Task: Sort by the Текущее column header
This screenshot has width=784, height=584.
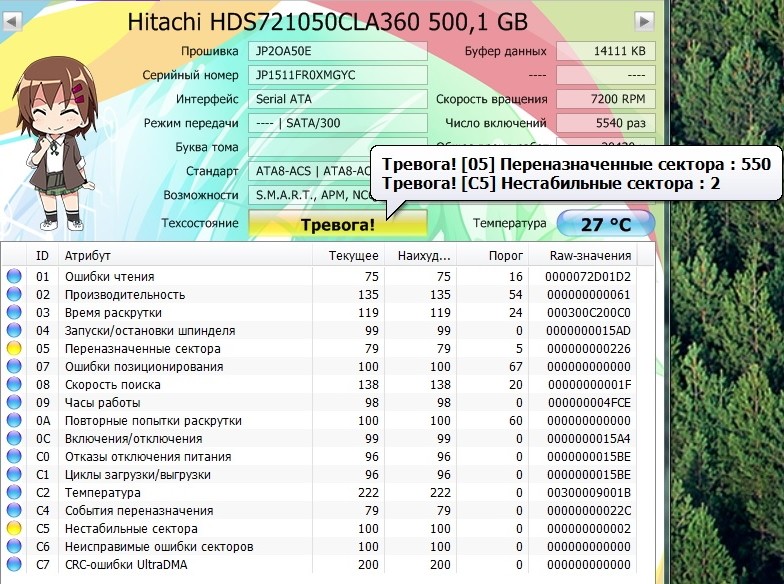Action: point(348,256)
